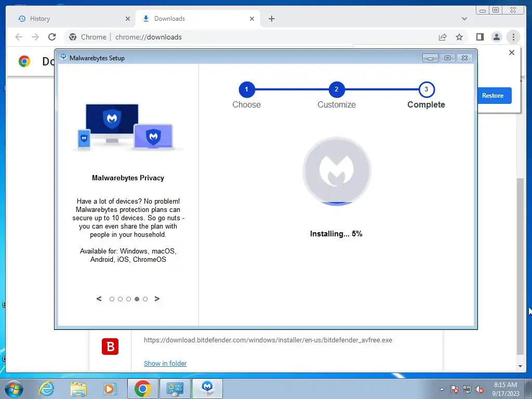This screenshot has width=532, height=399.
Task: Select the fourth carousel dot
Action: tap(137, 299)
